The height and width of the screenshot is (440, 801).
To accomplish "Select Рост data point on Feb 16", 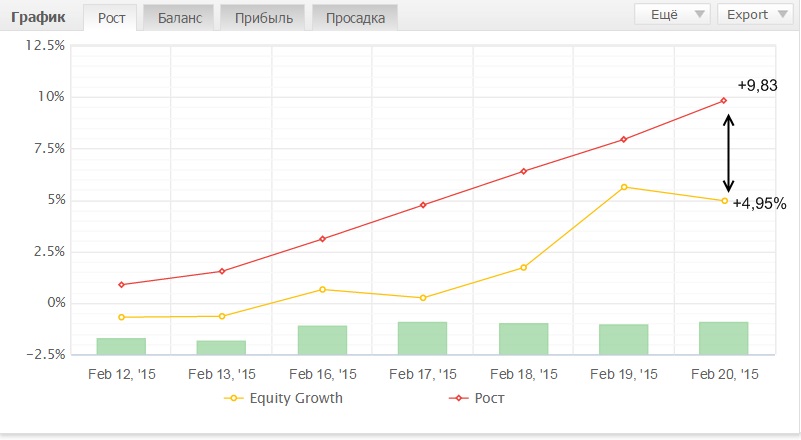I will pyautogui.click(x=322, y=239).
